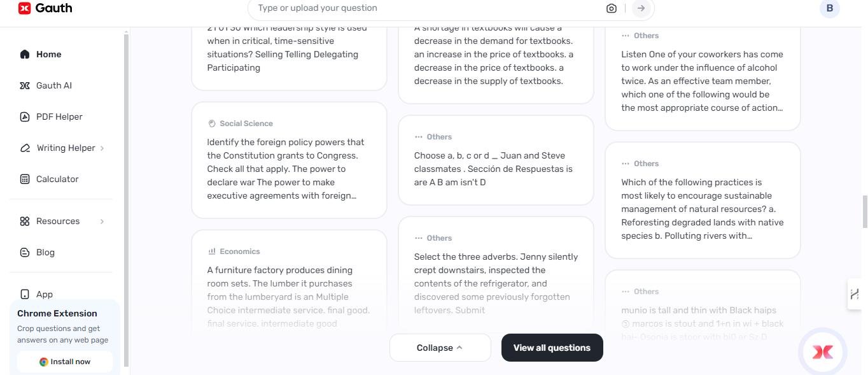Open the Blog page
This screenshot has width=868, height=375.
click(45, 252)
